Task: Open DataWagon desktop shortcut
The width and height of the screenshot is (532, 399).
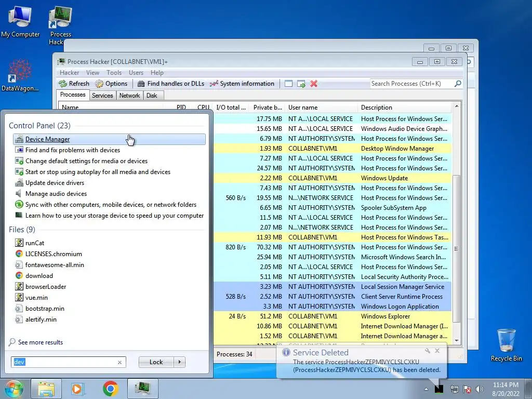Action: click(x=20, y=75)
